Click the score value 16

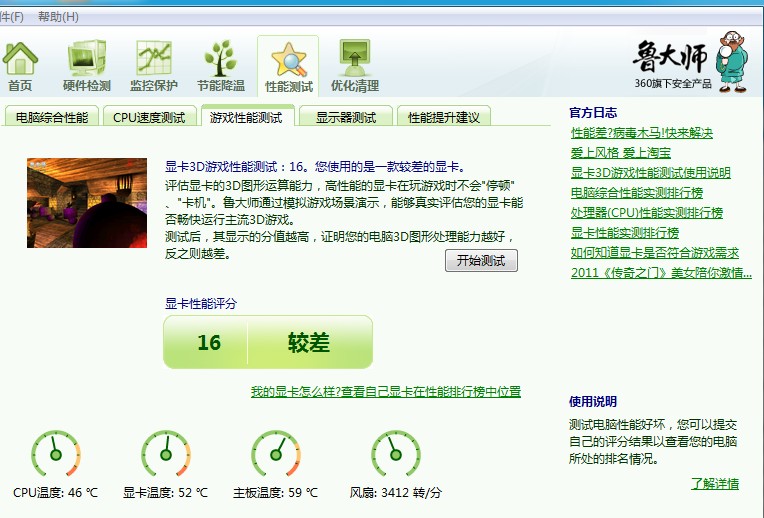click(x=209, y=342)
